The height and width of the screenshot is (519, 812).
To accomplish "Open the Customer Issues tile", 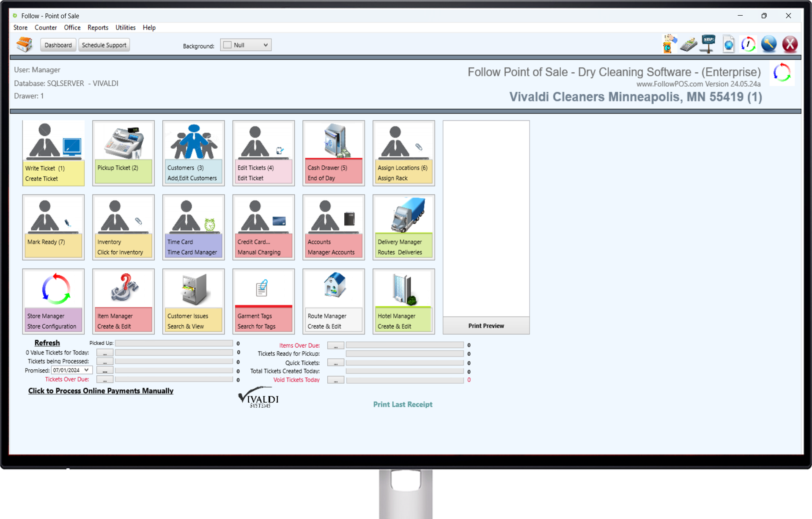I will [x=194, y=301].
